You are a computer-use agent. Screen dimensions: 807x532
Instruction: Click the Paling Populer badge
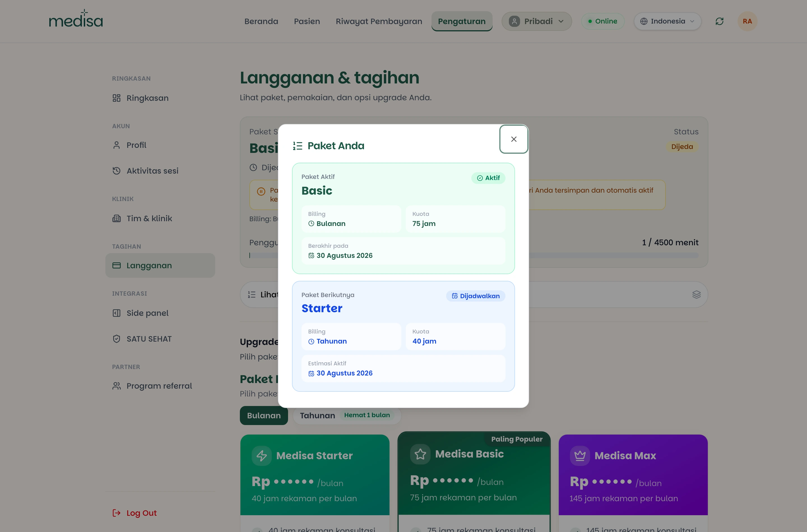point(517,439)
